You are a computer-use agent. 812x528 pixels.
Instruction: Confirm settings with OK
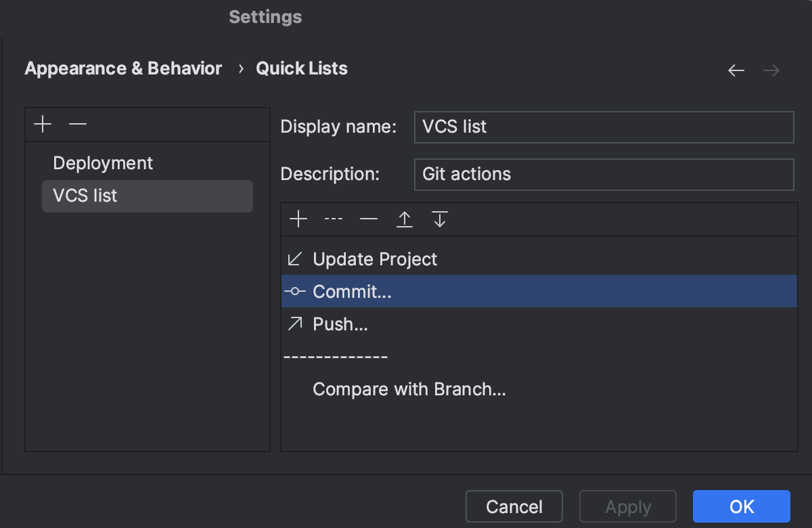coord(741,506)
